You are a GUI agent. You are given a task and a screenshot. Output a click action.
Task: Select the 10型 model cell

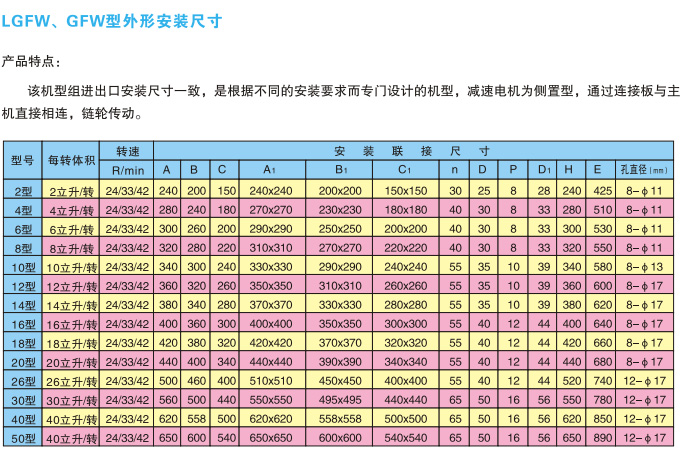(x=22, y=267)
